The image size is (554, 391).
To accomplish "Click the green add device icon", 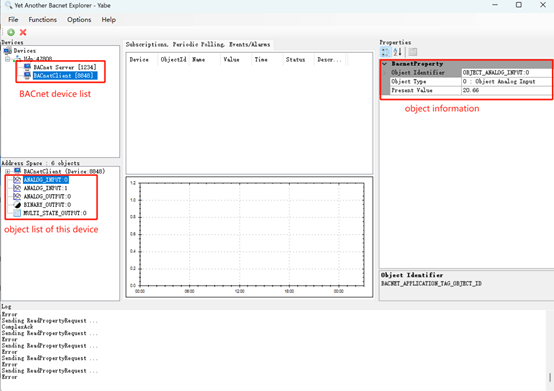I will pos(11,32).
